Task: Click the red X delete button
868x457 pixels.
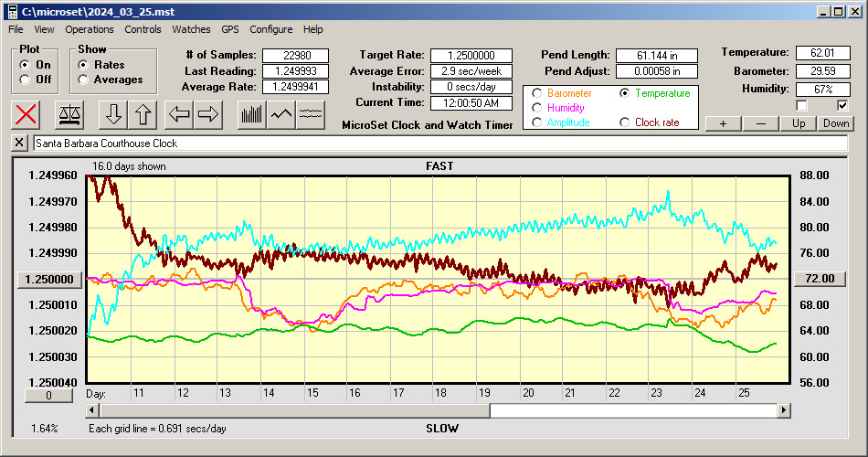Action: (x=26, y=114)
